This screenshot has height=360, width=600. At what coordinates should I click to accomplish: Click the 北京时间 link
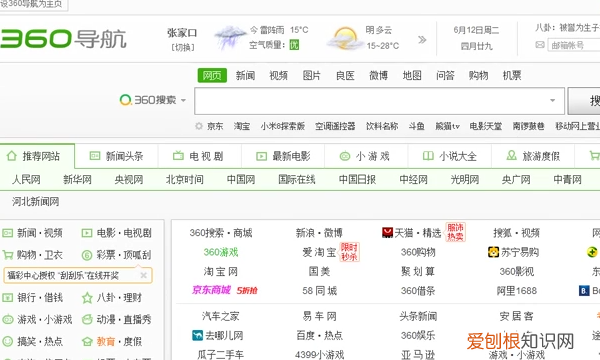[184, 179]
